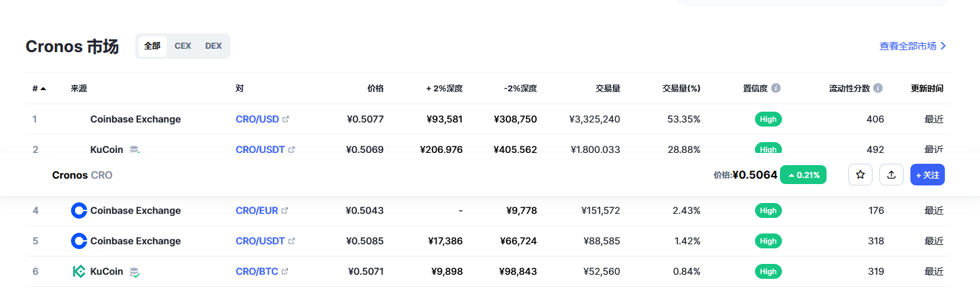Click volume value ¥52,560
This screenshot has width=980, height=291.
coord(602,271)
